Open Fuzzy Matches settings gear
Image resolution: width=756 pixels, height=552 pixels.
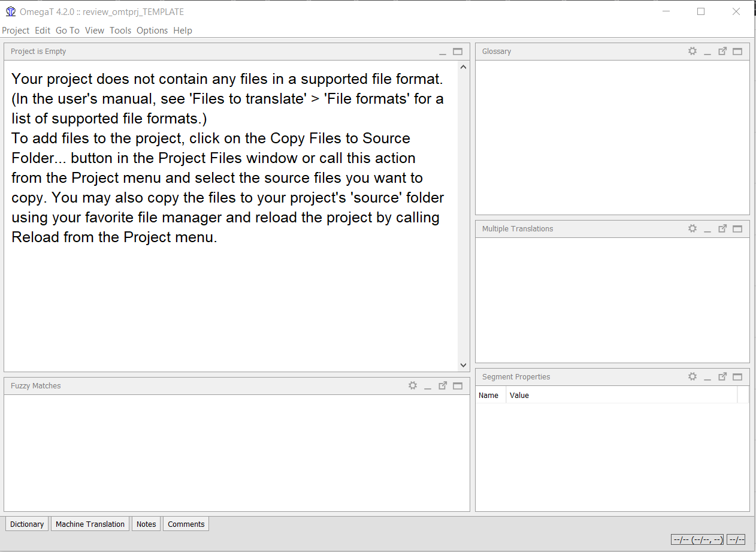(x=413, y=385)
